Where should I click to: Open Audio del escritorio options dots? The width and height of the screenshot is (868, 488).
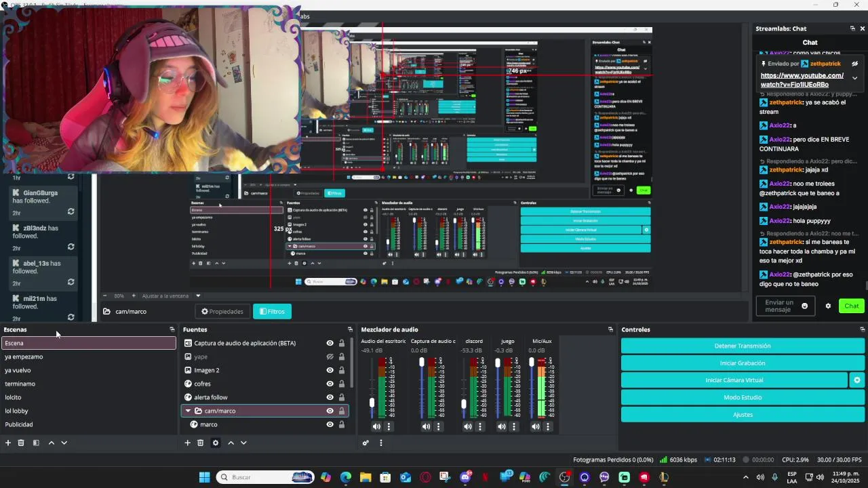pos(389,426)
